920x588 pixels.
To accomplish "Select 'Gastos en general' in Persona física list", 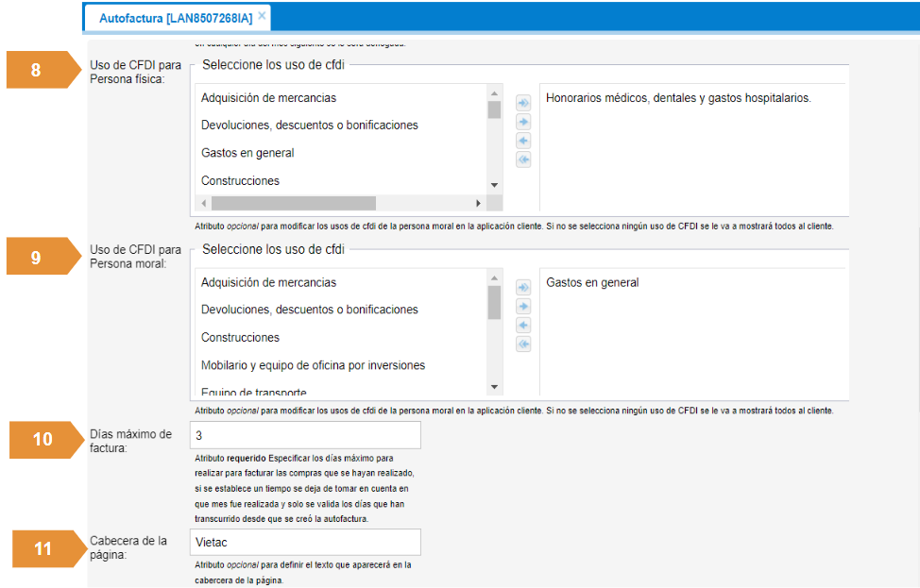I will coord(247,153).
